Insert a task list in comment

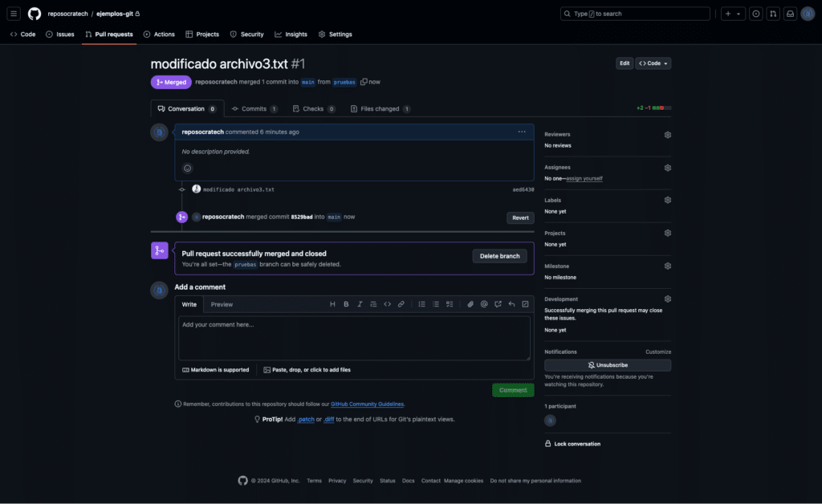coord(450,304)
